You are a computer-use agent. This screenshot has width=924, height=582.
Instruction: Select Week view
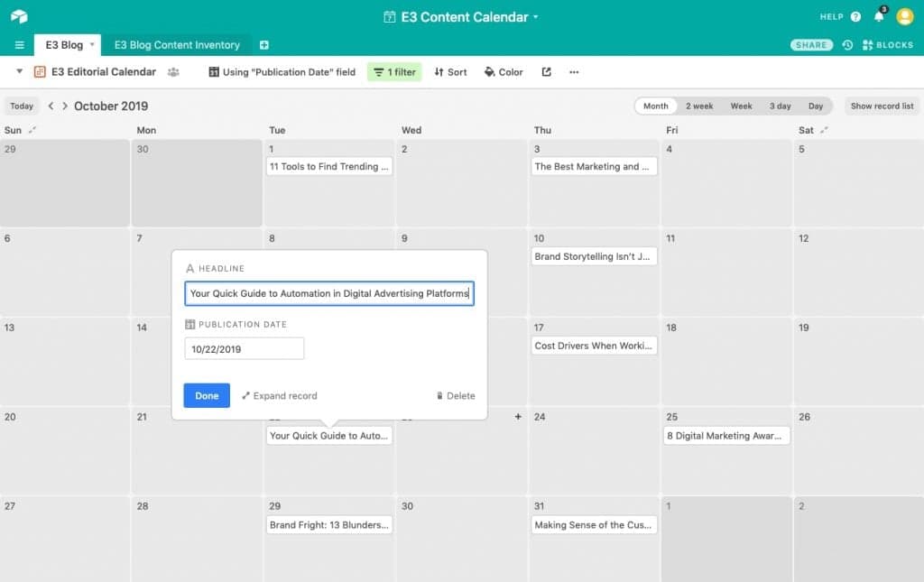pos(742,106)
